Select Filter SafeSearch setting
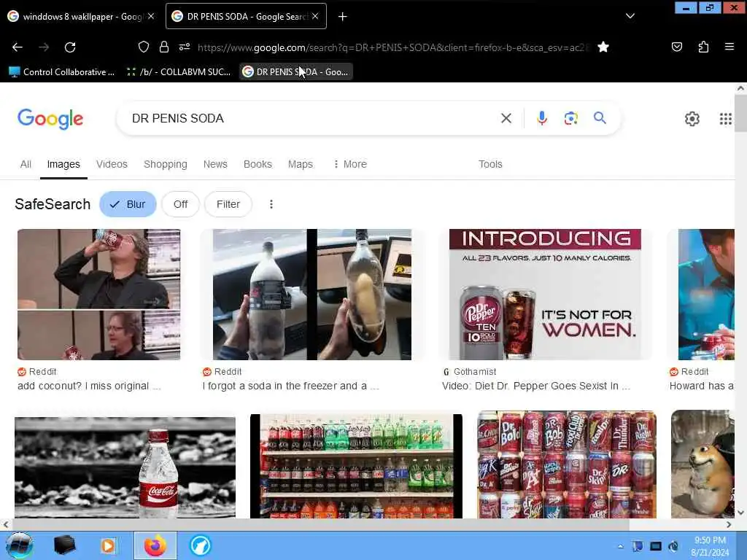The height and width of the screenshot is (560, 747). point(228,204)
